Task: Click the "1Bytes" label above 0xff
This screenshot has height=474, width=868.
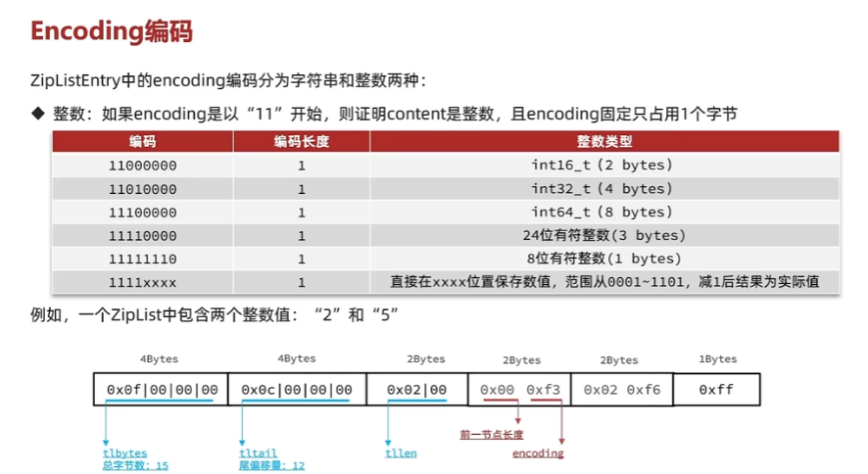Action: tap(718, 359)
